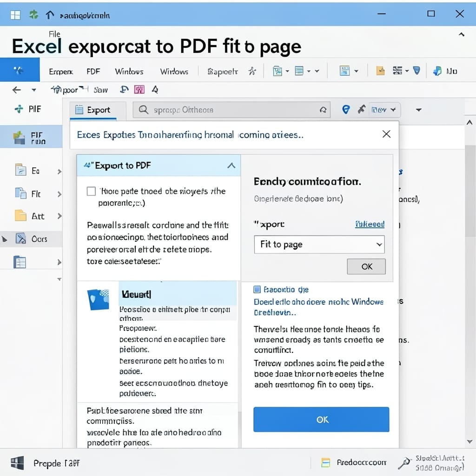
Task: Click the pin icon beside search
Action: (x=361, y=109)
